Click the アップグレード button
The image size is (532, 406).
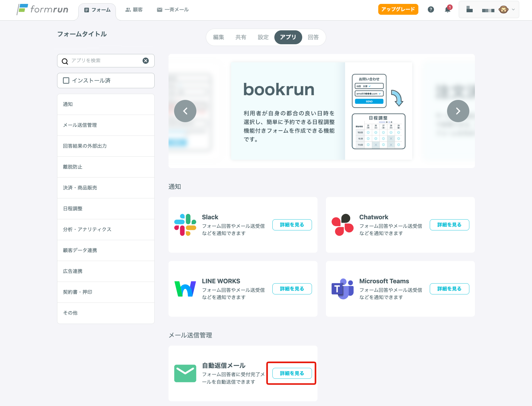(x=398, y=9)
